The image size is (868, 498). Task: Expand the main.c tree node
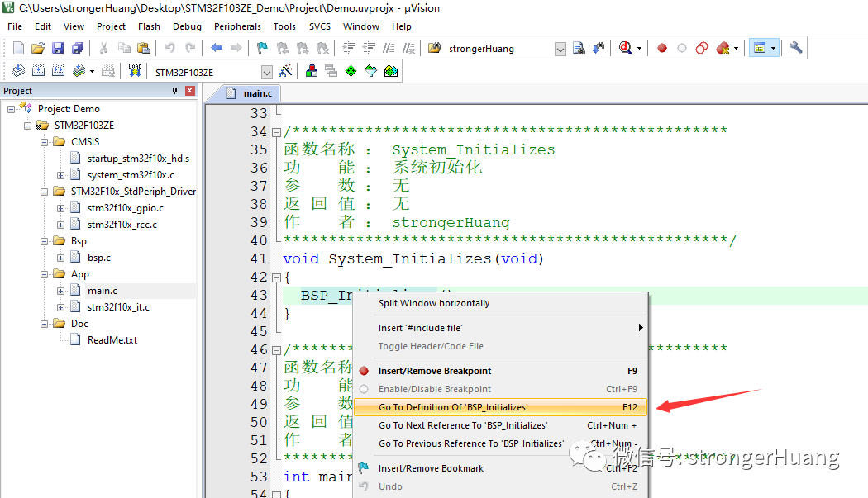[61, 291]
